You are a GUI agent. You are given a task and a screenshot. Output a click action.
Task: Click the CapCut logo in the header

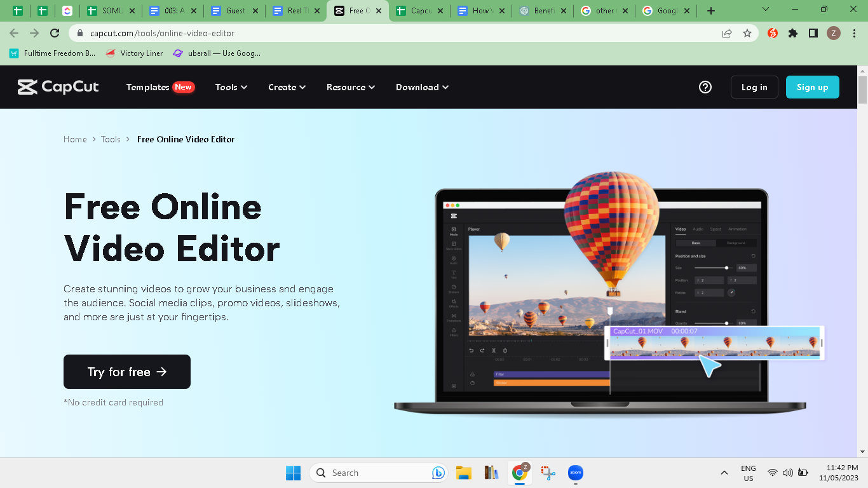[58, 87]
